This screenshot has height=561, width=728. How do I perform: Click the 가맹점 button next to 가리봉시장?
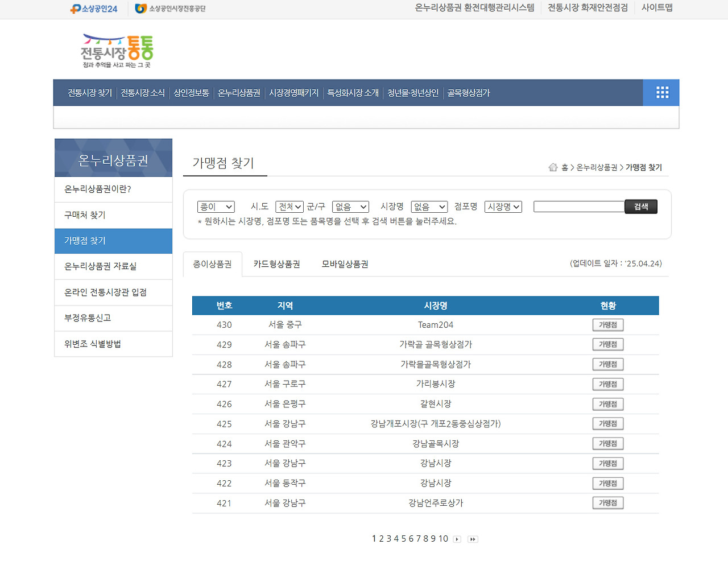608,384
